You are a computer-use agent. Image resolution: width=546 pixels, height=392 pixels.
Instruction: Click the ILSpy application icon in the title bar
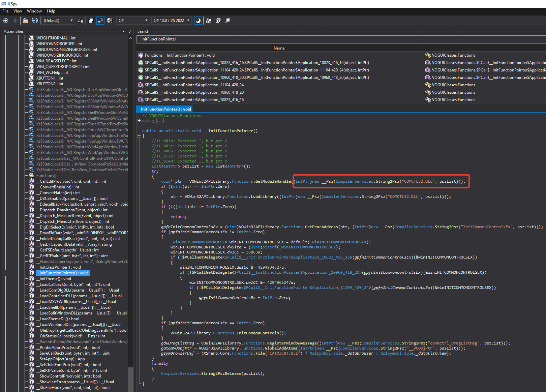[x=3, y=4]
